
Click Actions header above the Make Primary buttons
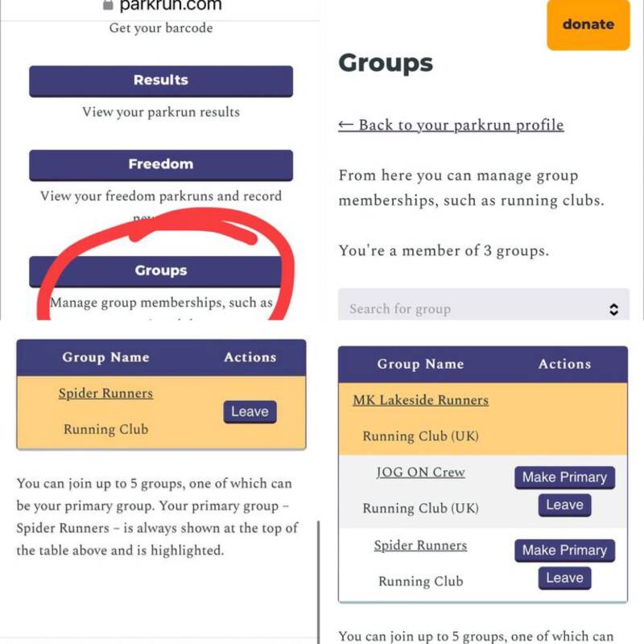click(x=564, y=364)
